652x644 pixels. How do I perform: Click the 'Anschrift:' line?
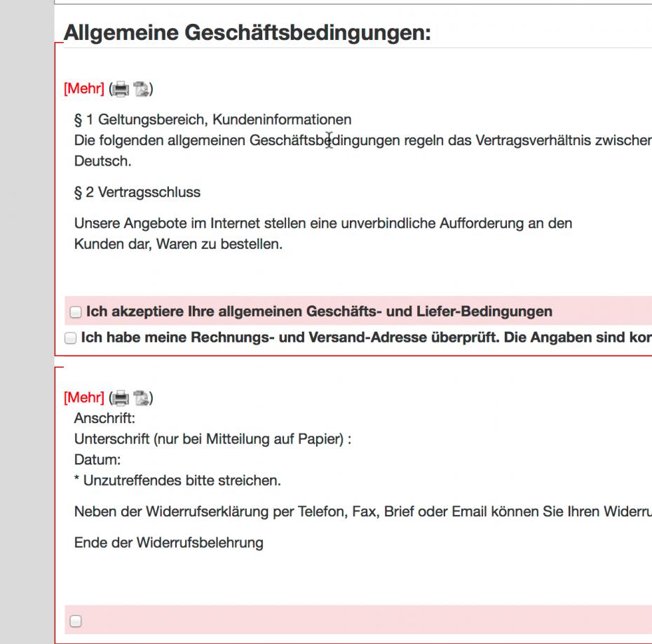(104, 419)
